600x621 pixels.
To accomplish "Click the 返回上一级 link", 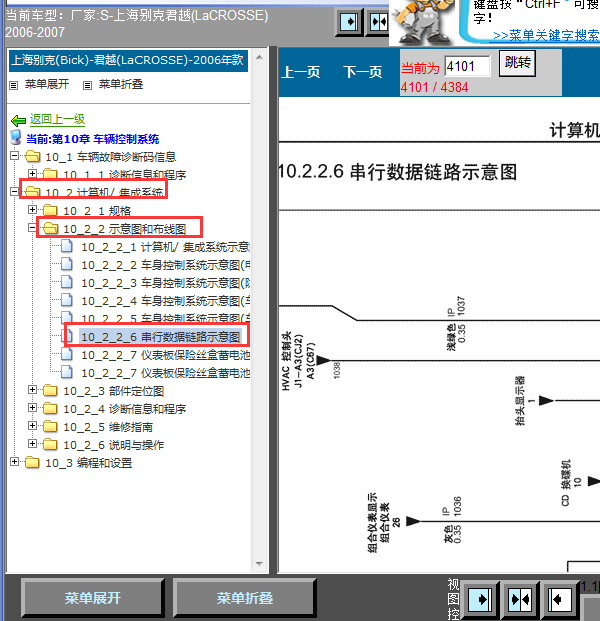I will tap(57, 119).
